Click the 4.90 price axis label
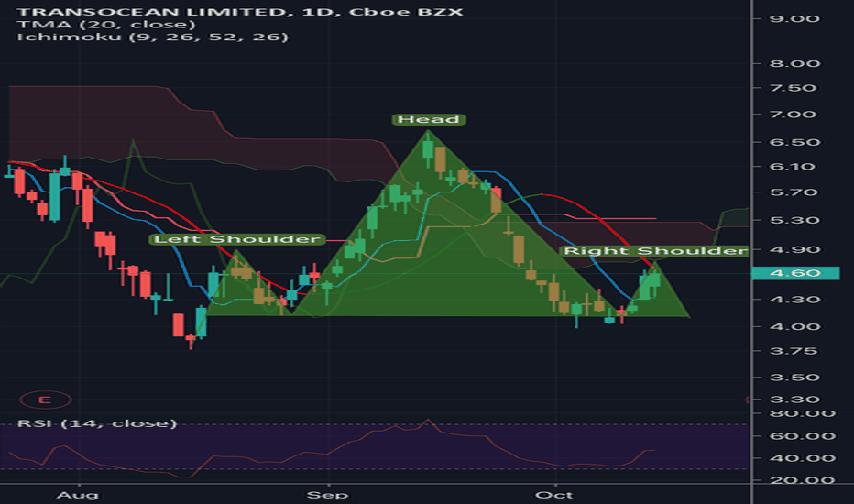The width and height of the screenshot is (854, 504). pyautogui.click(x=794, y=249)
